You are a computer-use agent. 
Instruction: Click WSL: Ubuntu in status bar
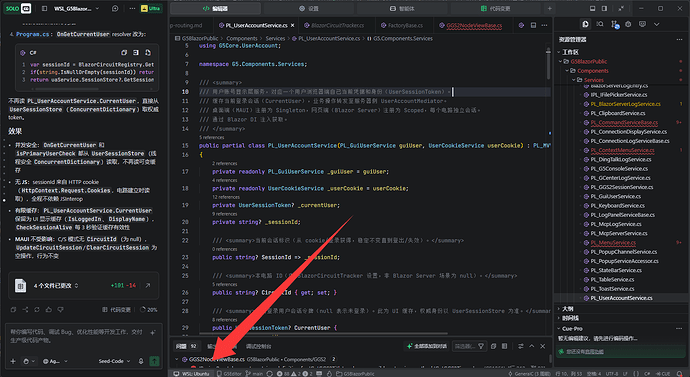[191, 373]
